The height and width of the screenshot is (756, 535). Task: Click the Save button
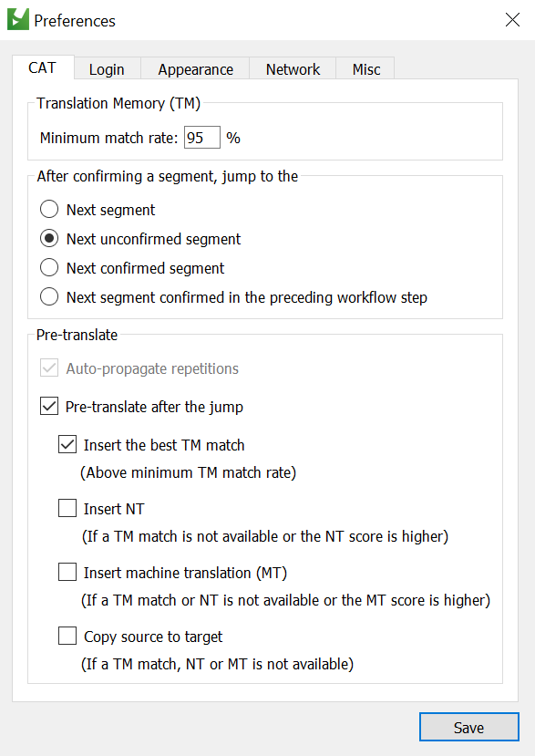tap(469, 727)
